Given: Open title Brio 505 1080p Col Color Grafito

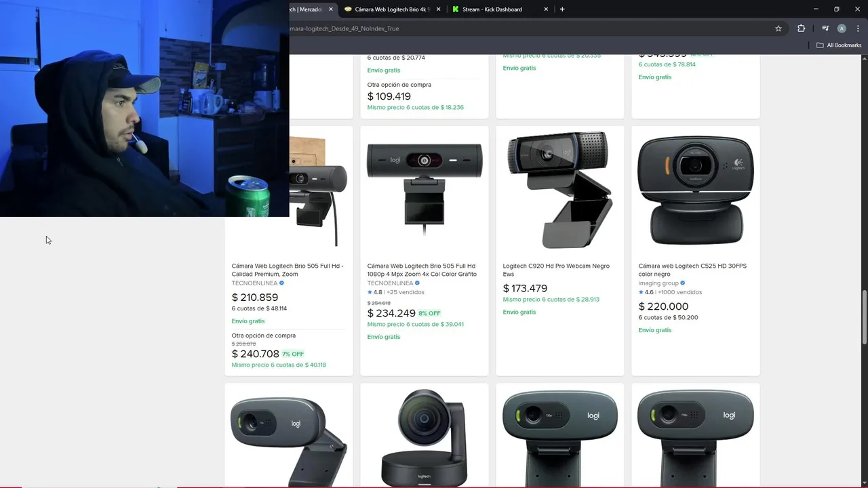Looking at the screenshot, I should pyautogui.click(x=422, y=270).
